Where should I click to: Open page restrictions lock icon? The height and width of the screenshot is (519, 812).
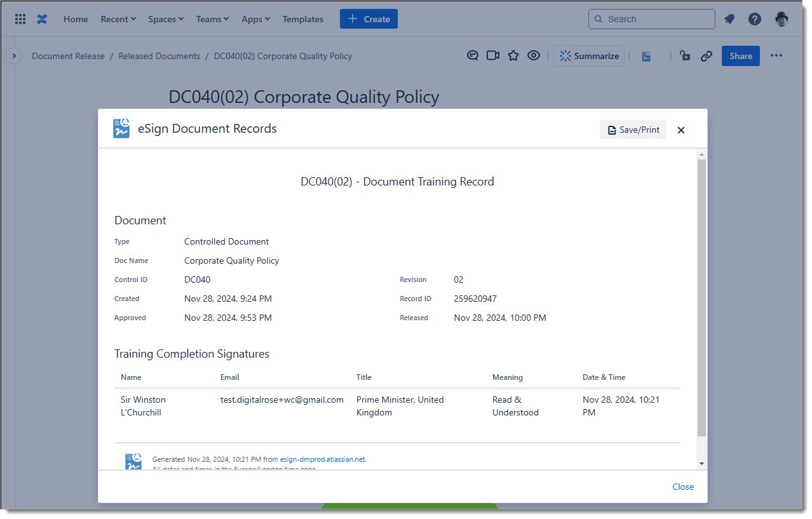pos(685,56)
